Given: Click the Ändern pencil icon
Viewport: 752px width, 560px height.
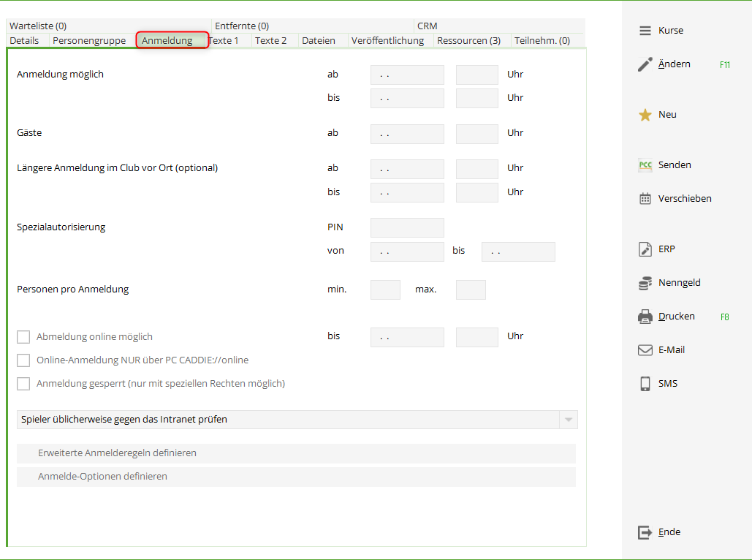Looking at the screenshot, I should coord(645,64).
